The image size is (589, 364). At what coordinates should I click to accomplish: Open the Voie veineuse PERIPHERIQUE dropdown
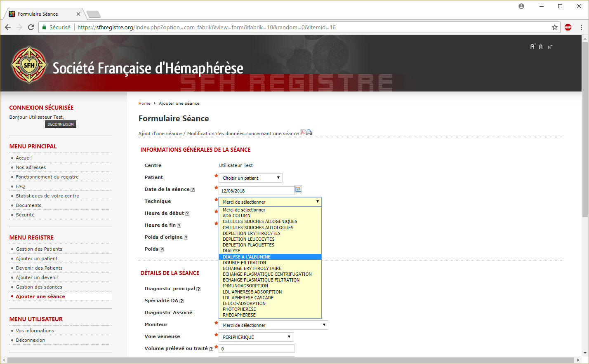point(256,337)
